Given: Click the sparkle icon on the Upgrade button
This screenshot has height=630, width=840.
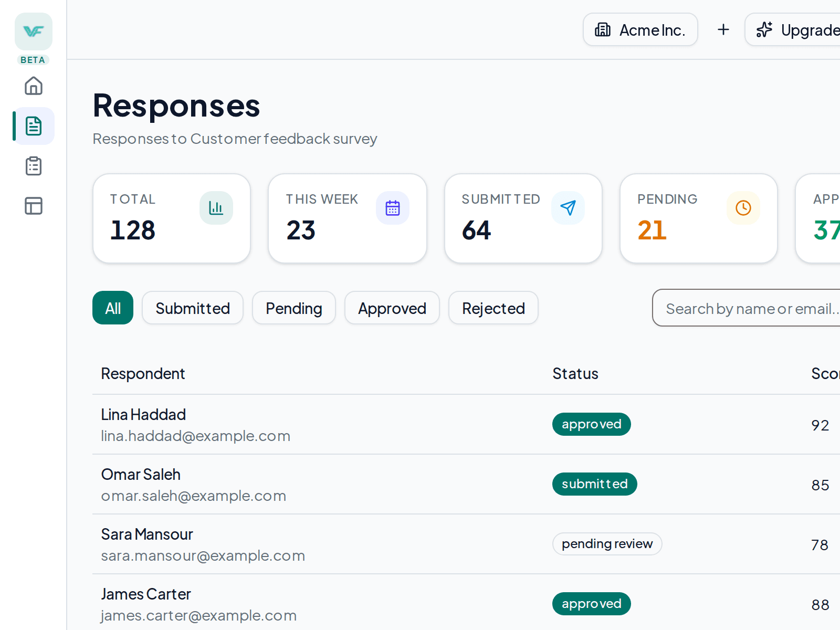Looking at the screenshot, I should tap(764, 30).
